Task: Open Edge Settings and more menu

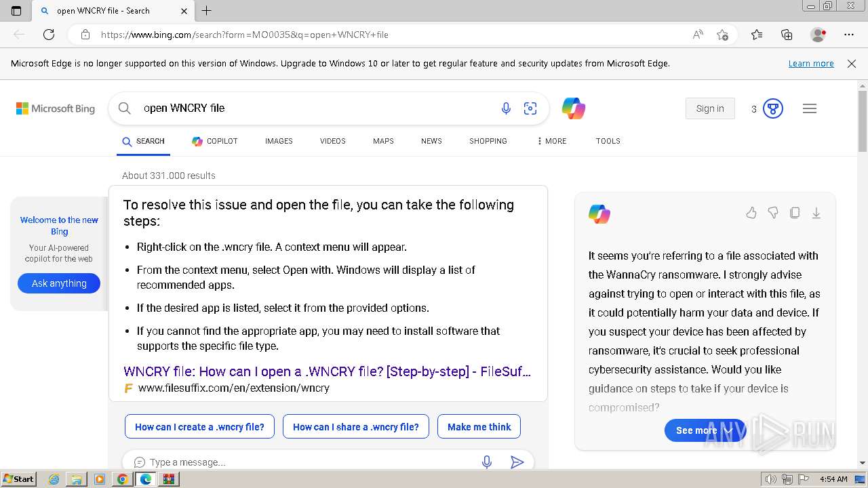Action: point(849,35)
